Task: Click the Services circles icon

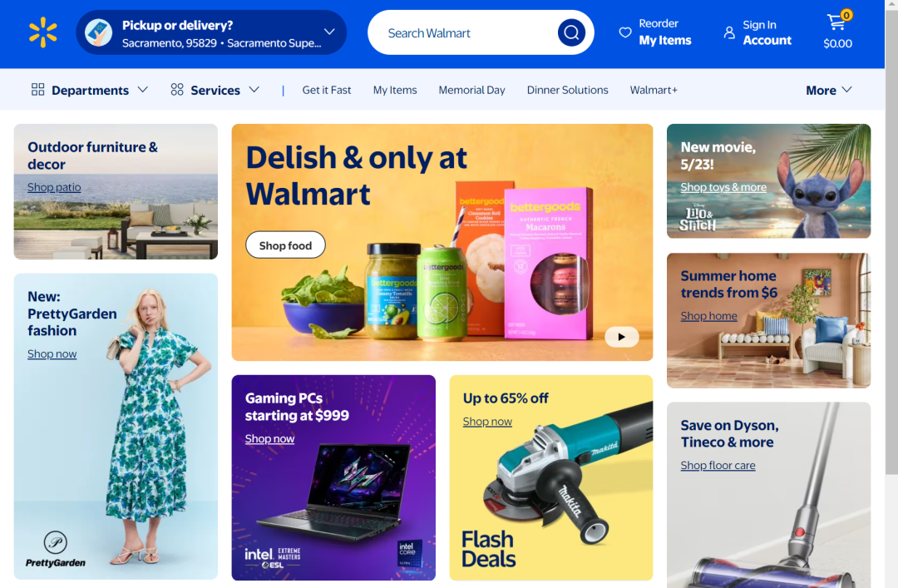Action: coord(177,89)
